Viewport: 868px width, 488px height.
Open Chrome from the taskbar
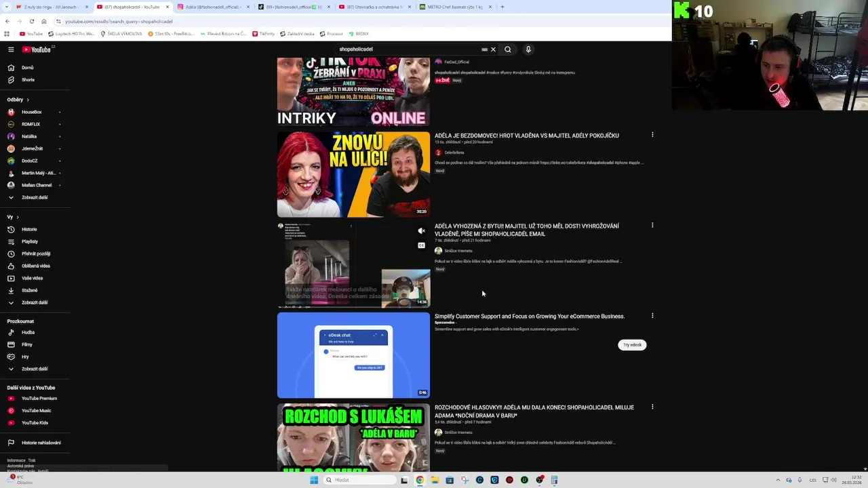(x=420, y=480)
